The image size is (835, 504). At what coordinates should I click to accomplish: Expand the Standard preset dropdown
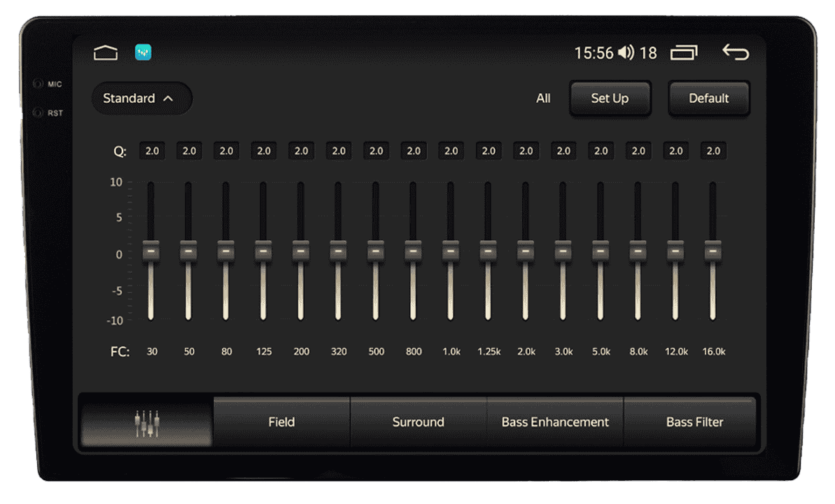pos(141,99)
